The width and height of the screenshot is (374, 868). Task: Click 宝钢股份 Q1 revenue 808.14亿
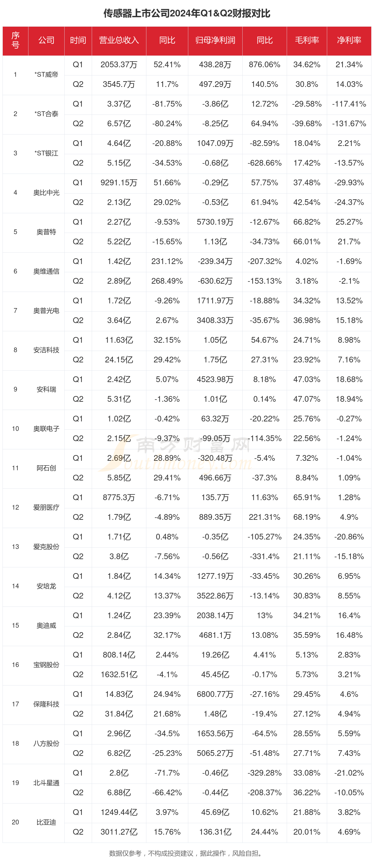[x=119, y=655]
